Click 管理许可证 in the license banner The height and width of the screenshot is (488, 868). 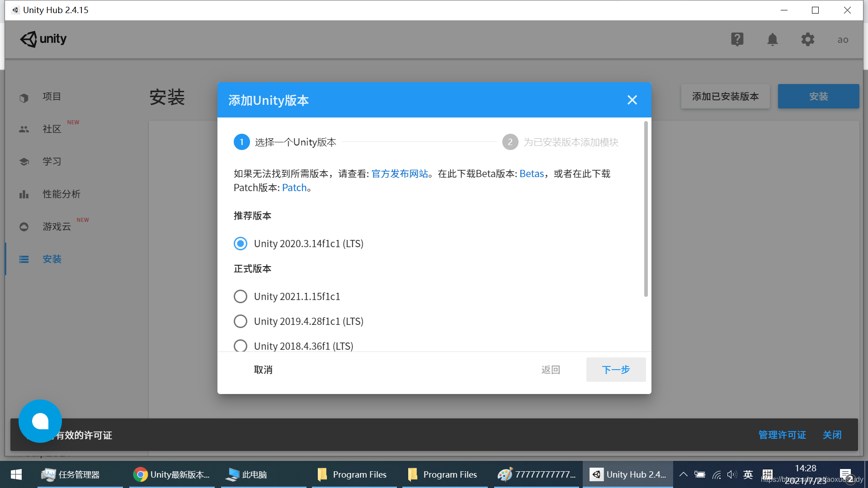782,435
